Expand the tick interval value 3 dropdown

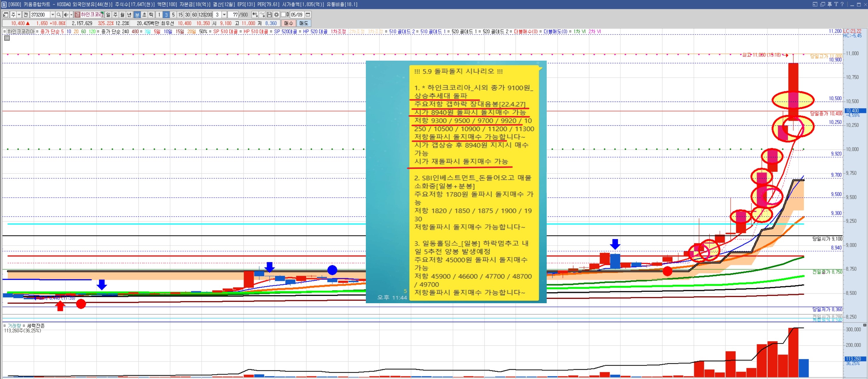coord(224,15)
